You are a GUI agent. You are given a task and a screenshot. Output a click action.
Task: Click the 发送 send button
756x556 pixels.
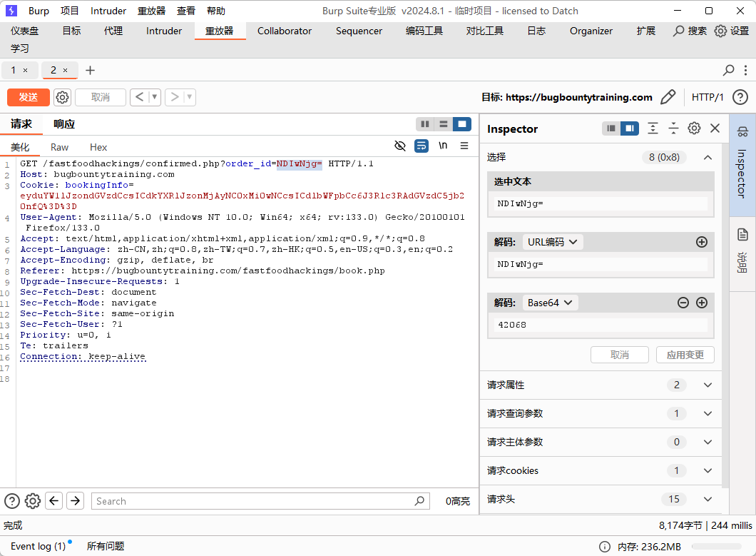pyautogui.click(x=29, y=97)
